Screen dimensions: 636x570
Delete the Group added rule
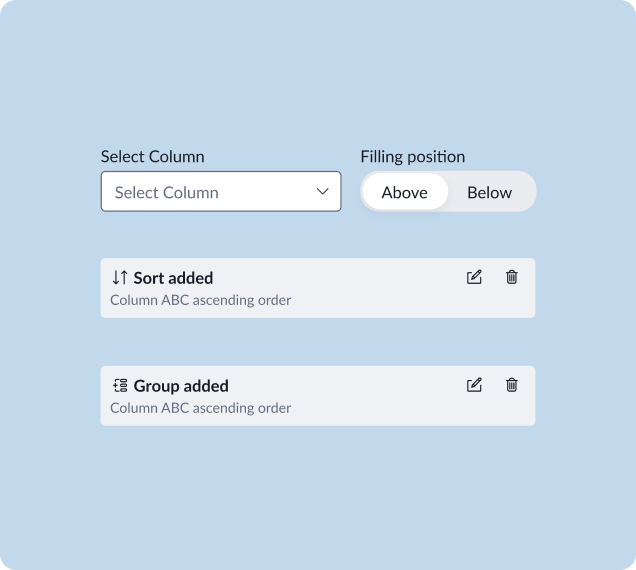pyautogui.click(x=512, y=384)
